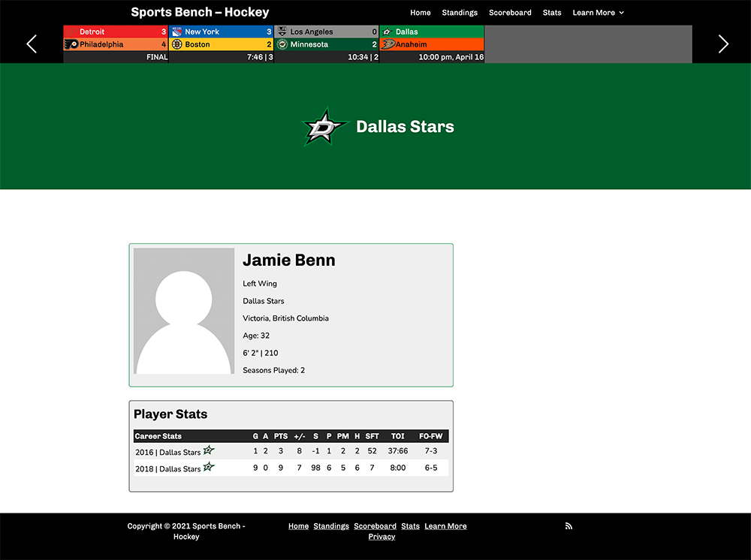Screen dimensions: 751x560
Task: Click Victoria, British Columbia hometown text
Action: click(285, 318)
